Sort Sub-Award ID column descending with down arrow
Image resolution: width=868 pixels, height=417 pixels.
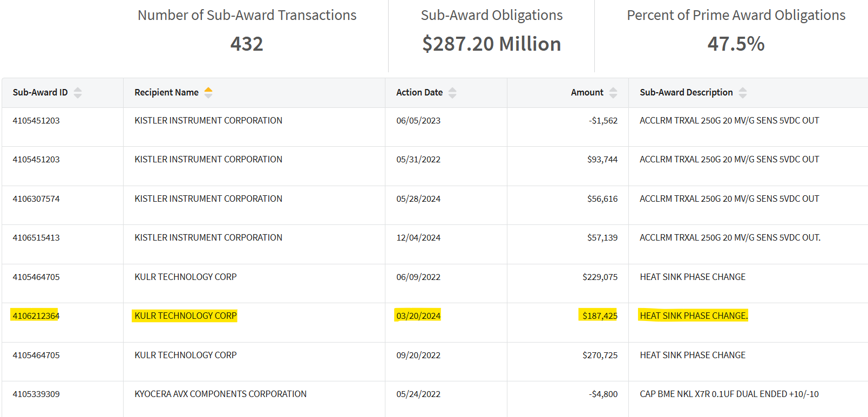(78, 96)
